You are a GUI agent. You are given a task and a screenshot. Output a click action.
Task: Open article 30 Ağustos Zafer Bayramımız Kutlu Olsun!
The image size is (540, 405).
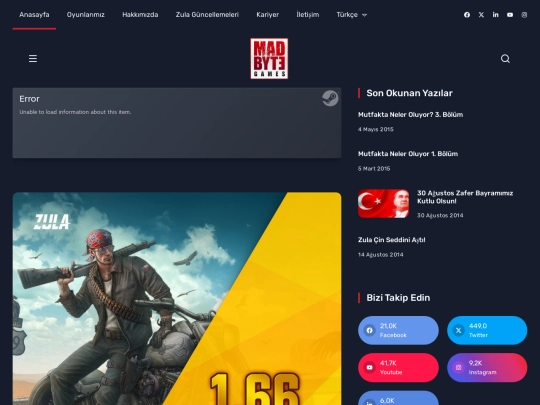tap(465, 197)
